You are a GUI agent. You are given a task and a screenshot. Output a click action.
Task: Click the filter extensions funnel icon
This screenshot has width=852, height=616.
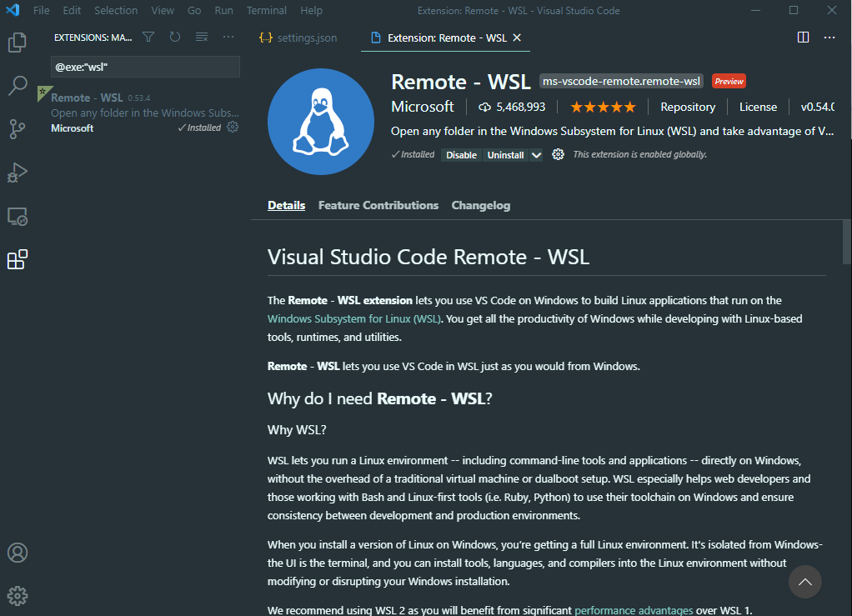(x=148, y=37)
